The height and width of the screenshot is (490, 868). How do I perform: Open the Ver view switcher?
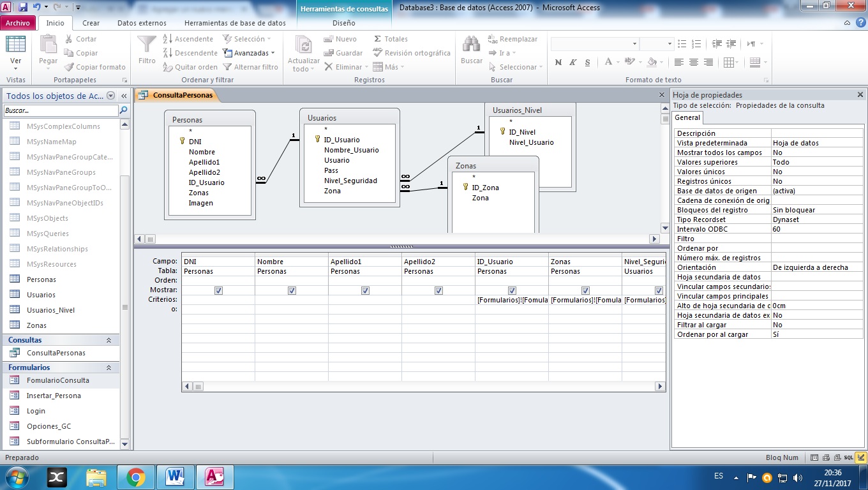coord(16,52)
